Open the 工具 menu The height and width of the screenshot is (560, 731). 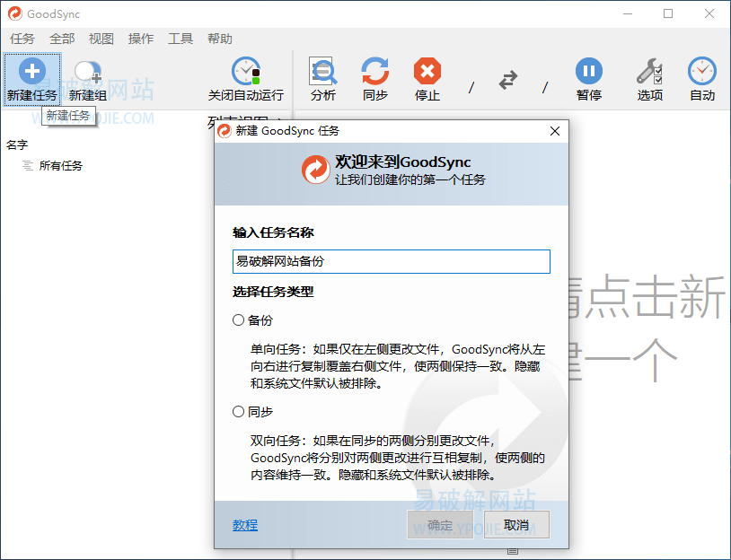(181, 39)
